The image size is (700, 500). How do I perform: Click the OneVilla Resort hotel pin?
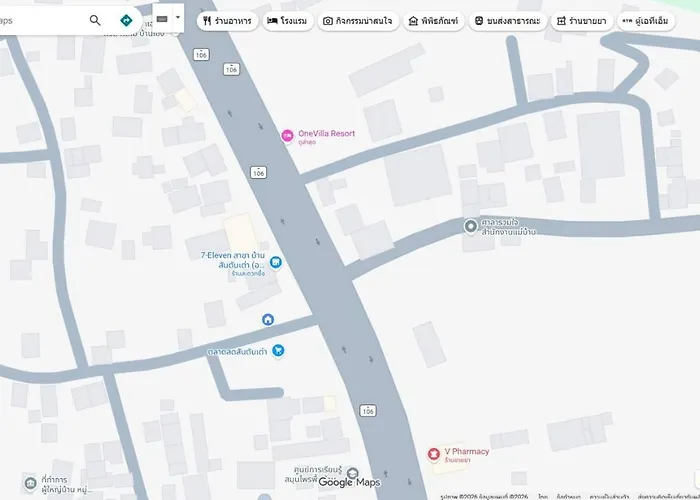click(x=287, y=136)
